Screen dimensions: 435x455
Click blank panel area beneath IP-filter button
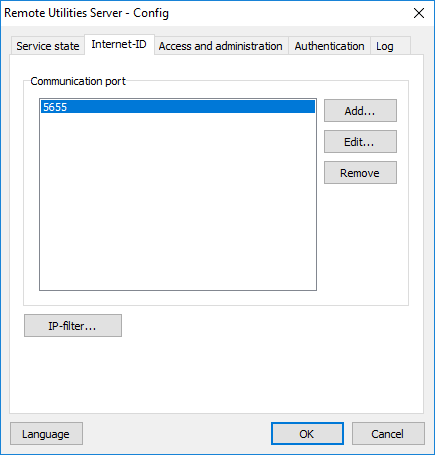pos(217,375)
